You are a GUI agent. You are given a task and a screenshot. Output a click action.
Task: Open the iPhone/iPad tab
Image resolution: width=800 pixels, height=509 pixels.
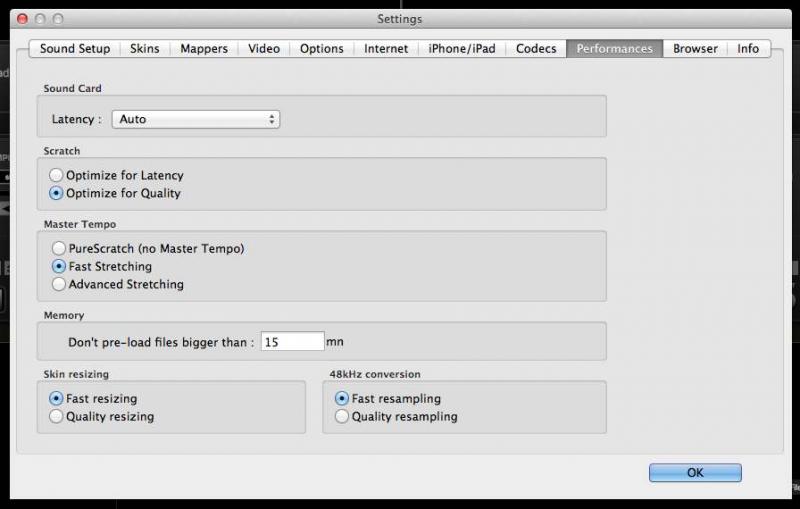click(x=462, y=49)
